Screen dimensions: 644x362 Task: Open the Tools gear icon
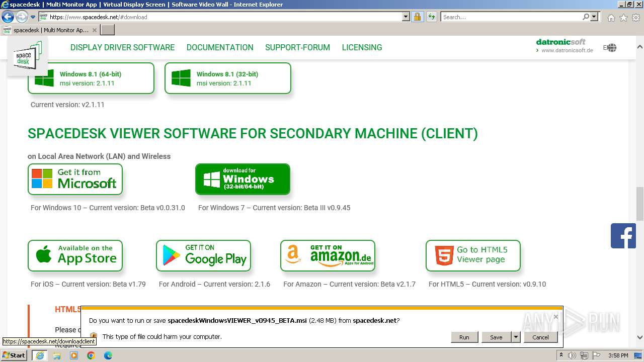tap(636, 18)
